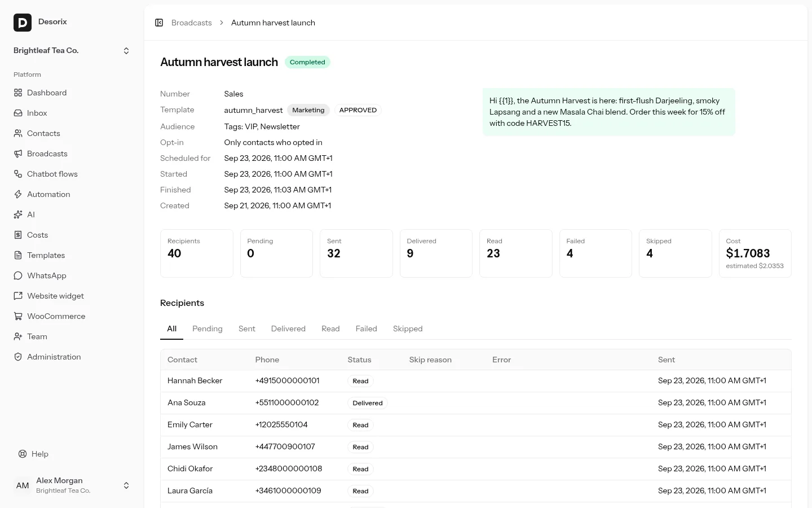This screenshot has height=508, width=812.
Task: Switch to the Failed recipients tab
Action: point(367,329)
